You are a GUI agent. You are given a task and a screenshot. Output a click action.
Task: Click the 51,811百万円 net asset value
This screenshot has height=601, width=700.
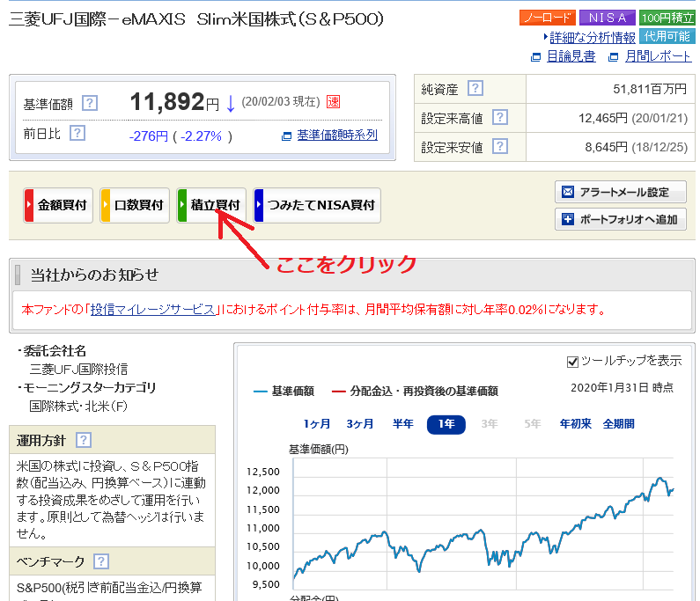tap(650, 89)
